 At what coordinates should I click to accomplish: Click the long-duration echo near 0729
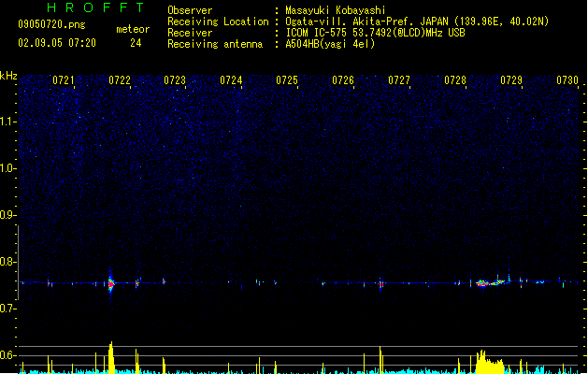490,282
